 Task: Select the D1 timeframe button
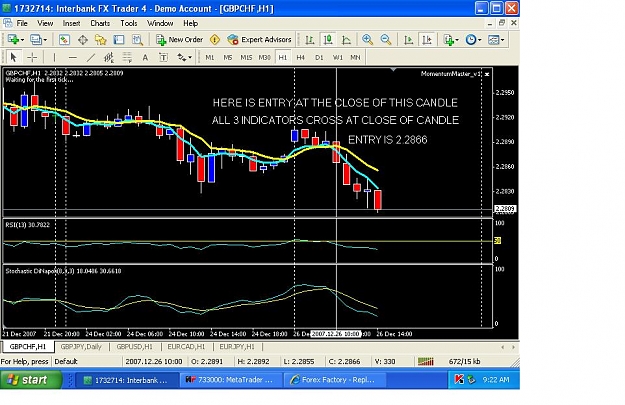click(x=319, y=57)
